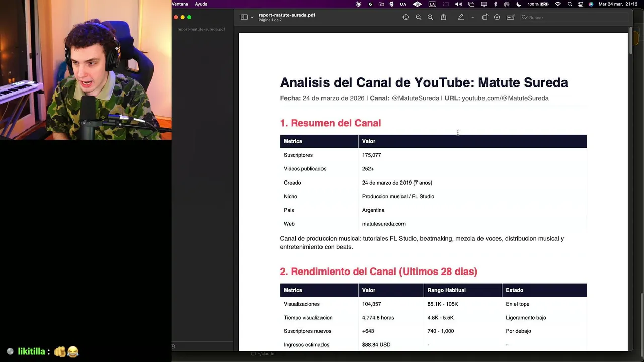The image size is (644, 362).
Task: Click the '+643' new subscribers value
Action: coord(368,331)
